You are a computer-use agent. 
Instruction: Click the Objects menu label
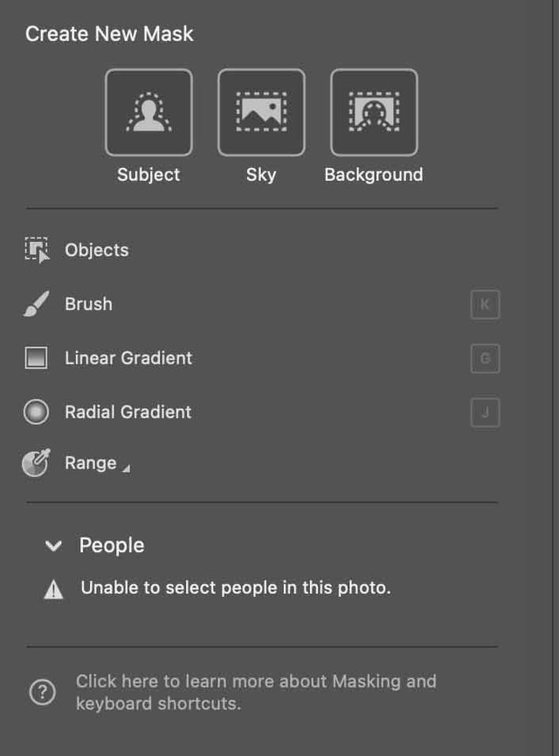[97, 250]
